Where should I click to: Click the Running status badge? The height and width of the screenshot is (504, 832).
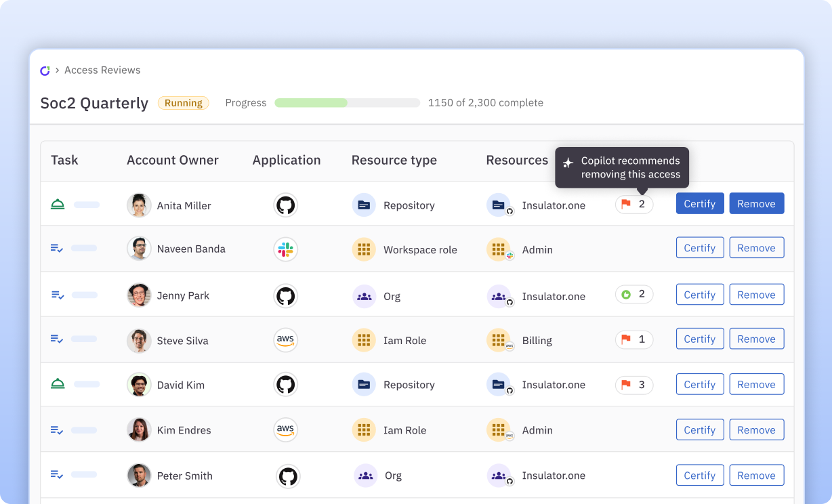183,102
